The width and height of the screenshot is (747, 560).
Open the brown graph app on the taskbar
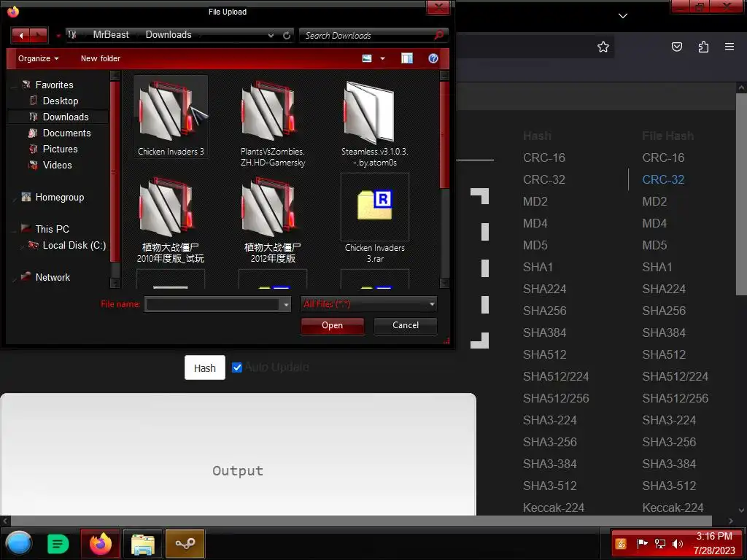tap(185, 543)
